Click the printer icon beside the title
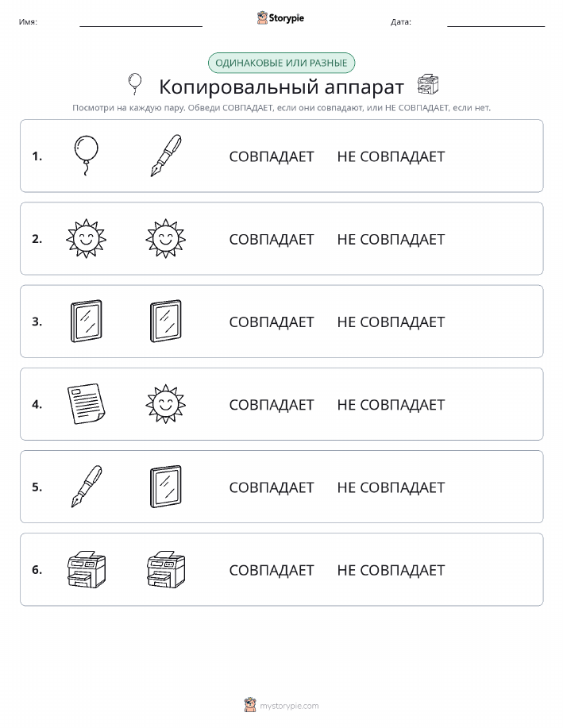The image size is (563, 728). 428,84
